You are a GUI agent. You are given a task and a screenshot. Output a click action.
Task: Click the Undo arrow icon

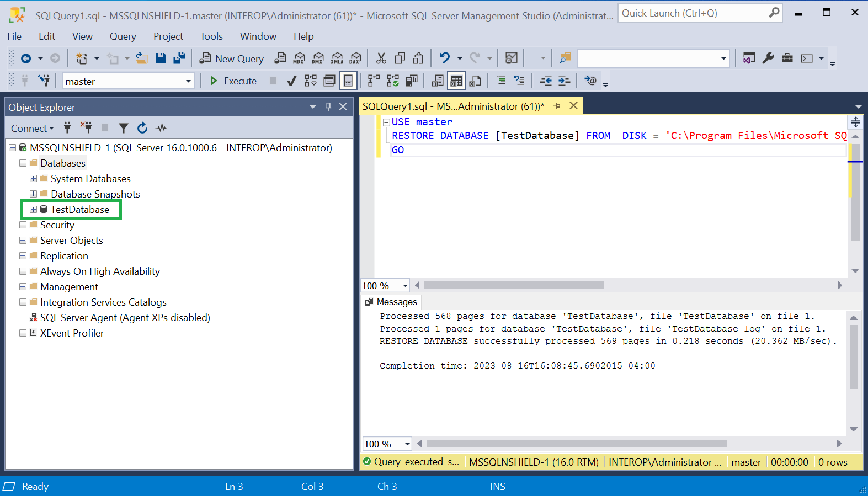pos(445,58)
